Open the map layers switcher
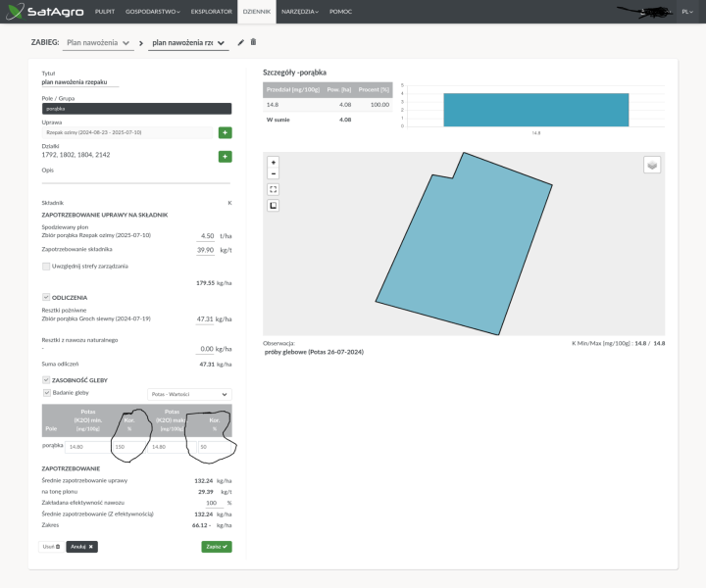The height and width of the screenshot is (588, 706). tap(652, 165)
